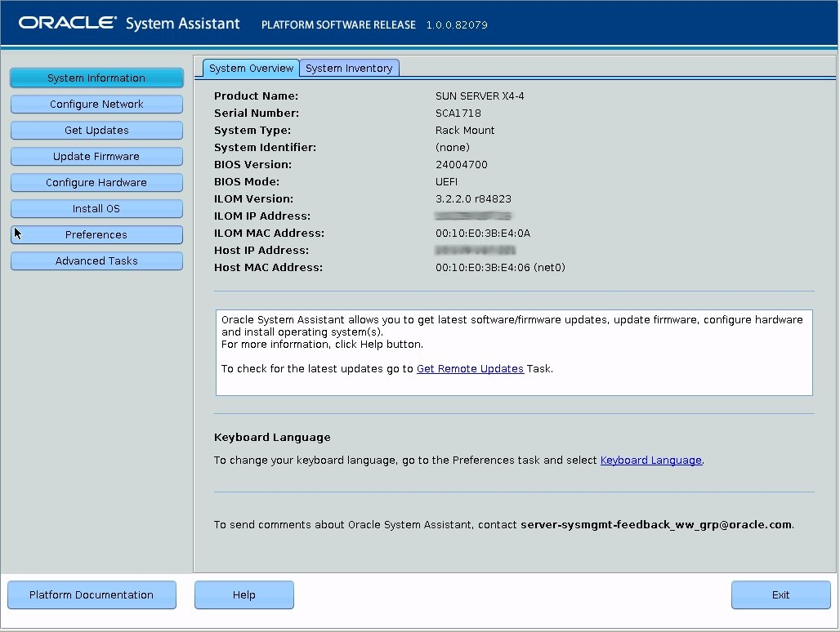Follow the Keyboard Language link
Screen dimensions: 840x632
click(x=651, y=461)
